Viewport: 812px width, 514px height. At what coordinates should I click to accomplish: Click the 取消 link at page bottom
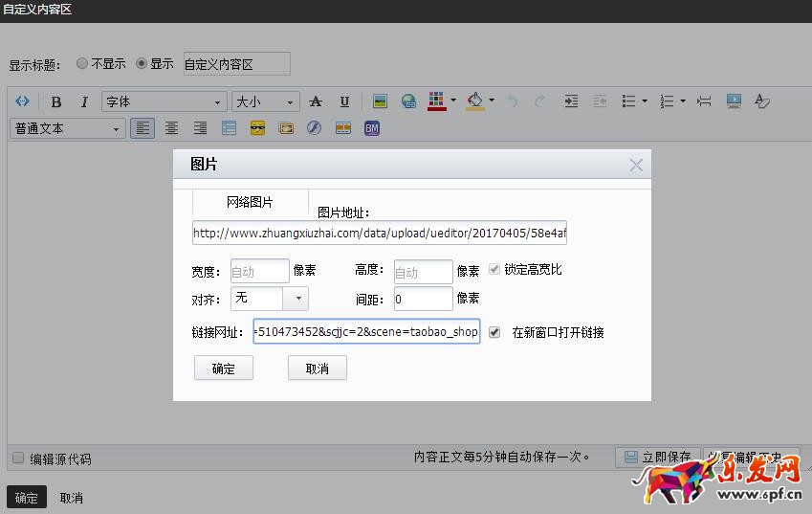click(x=72, y=498)
